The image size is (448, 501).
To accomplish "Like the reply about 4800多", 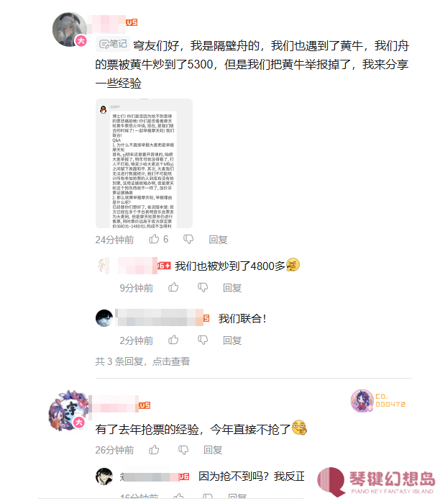I will pos(173,287).
